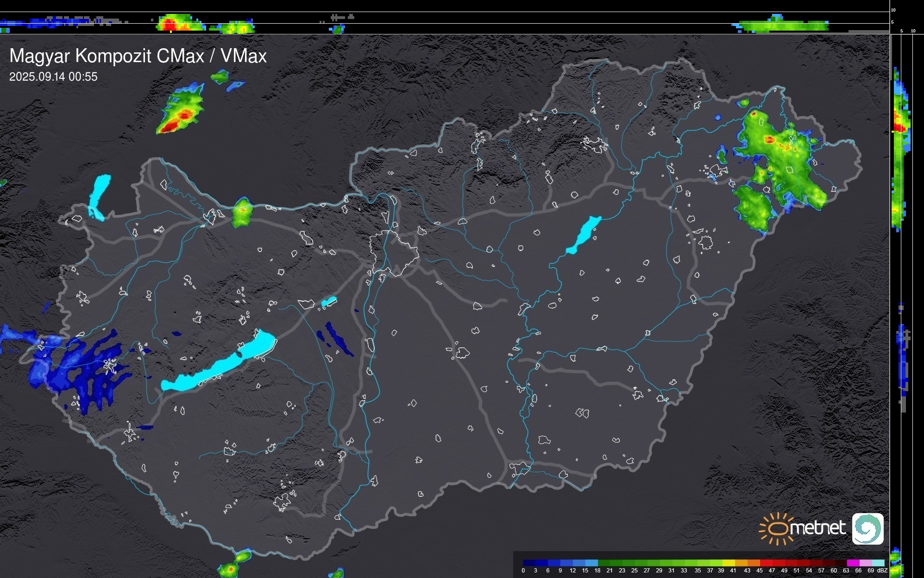The width and height of the screenshot is (924, 578).
Task: Click the cyan 69 dBZ legend swatch
Action: coord(877,563)
